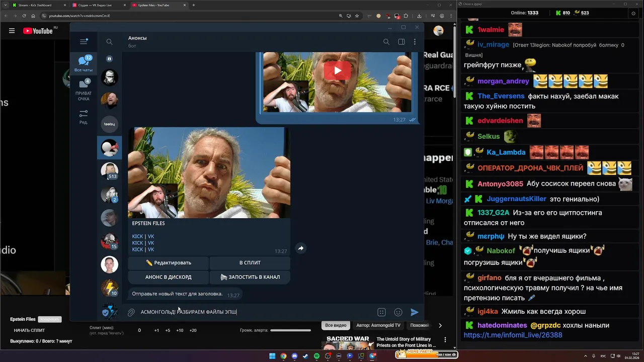
Task: Select the Все видео filter chip
Action: tap(336, 325)
